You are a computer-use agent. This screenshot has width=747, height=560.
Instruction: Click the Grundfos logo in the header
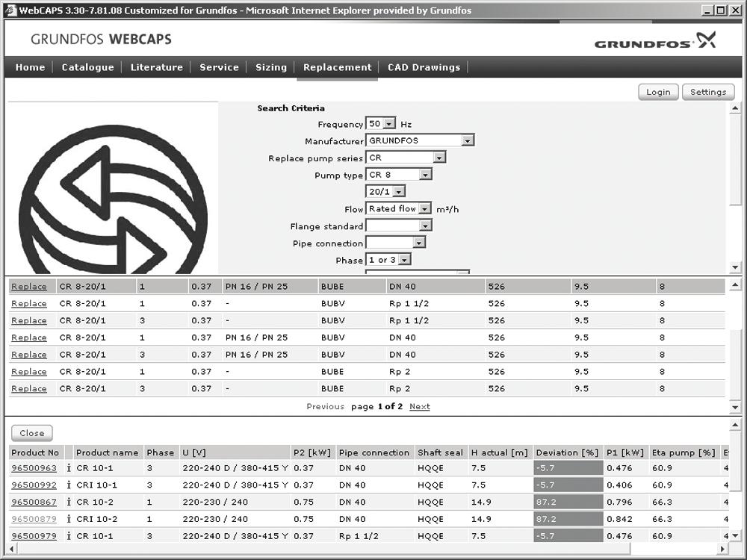[655, 41]
